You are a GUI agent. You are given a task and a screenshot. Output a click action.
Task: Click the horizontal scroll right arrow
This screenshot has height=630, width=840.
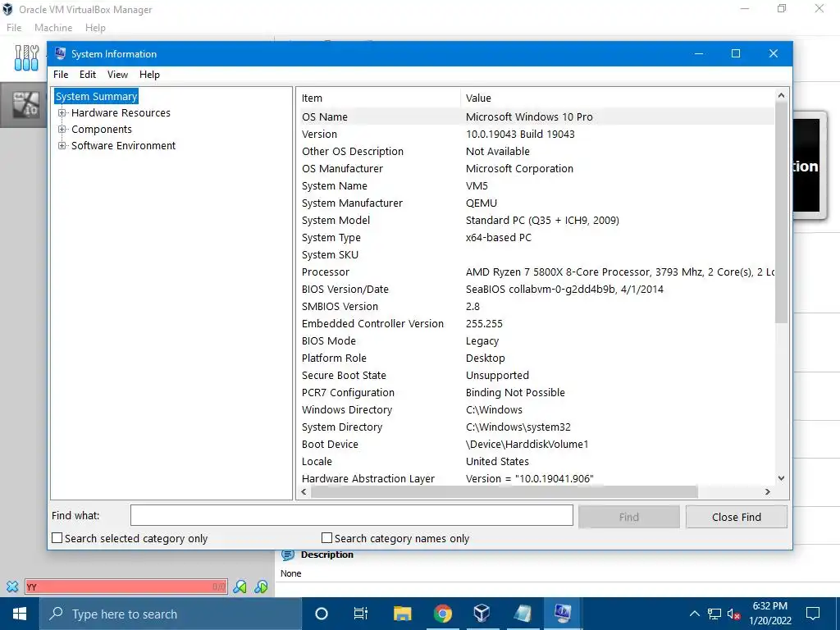768,492
